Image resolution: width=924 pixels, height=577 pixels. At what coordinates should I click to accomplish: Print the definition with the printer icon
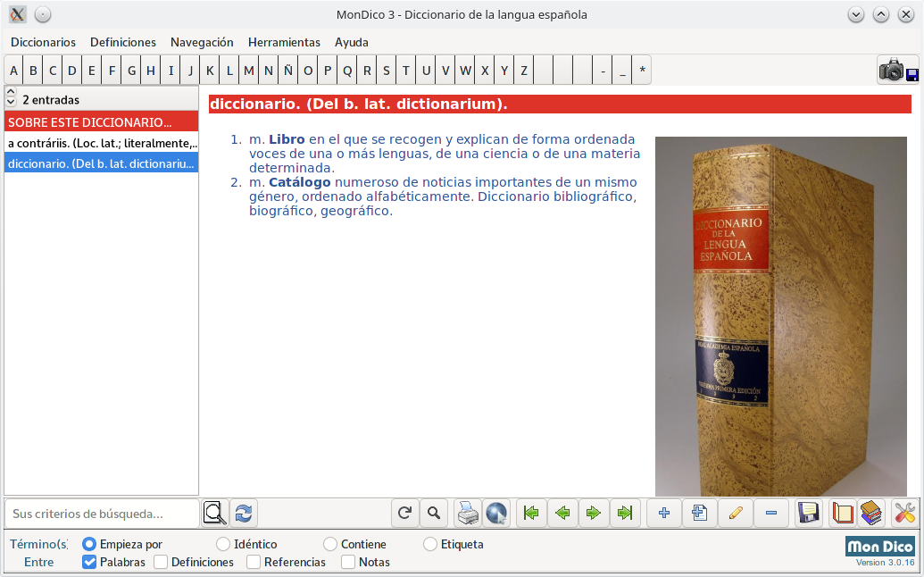pos(469,513)
